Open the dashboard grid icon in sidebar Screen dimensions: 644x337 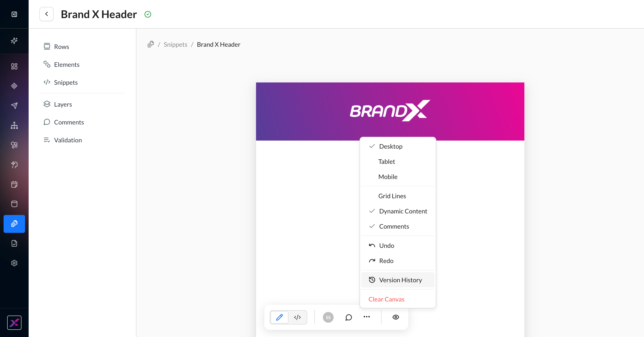click(14, 66)
